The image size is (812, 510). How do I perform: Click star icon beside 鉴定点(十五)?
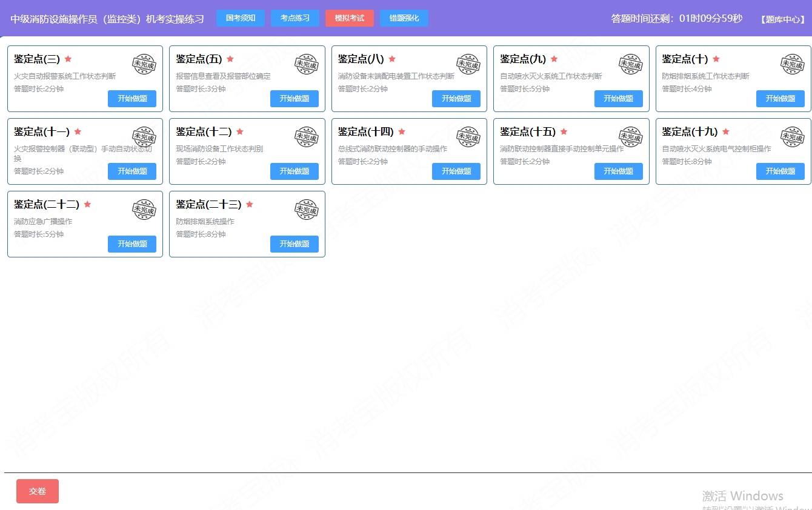(564, 131)
